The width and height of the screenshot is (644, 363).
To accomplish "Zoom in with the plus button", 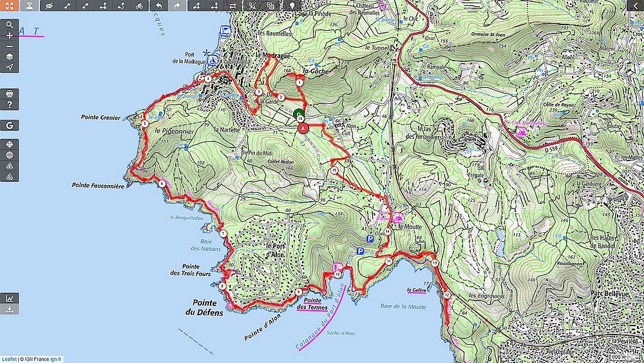I will (x=10, y=35).
